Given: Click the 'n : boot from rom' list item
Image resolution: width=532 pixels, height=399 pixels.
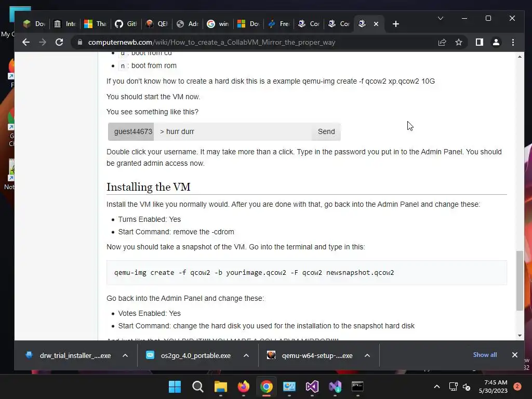Looking at the screenshot, I should pyautogui.click(x=148, y=65).
